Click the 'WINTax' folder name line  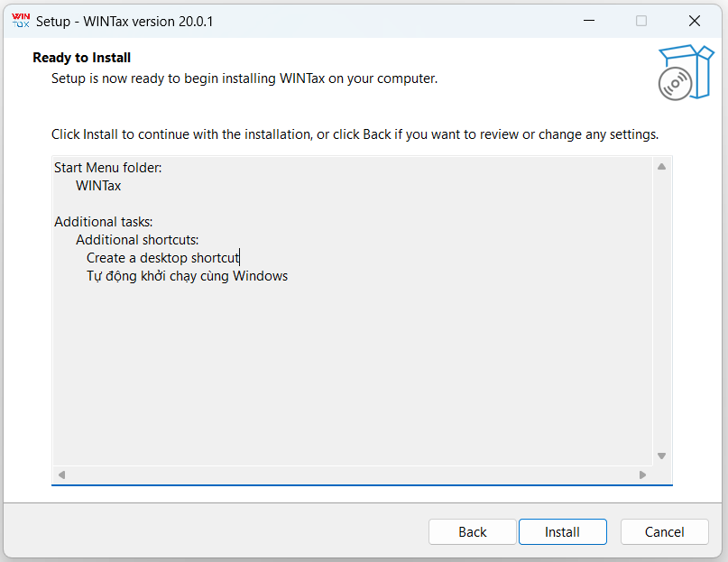click(98, 186)
